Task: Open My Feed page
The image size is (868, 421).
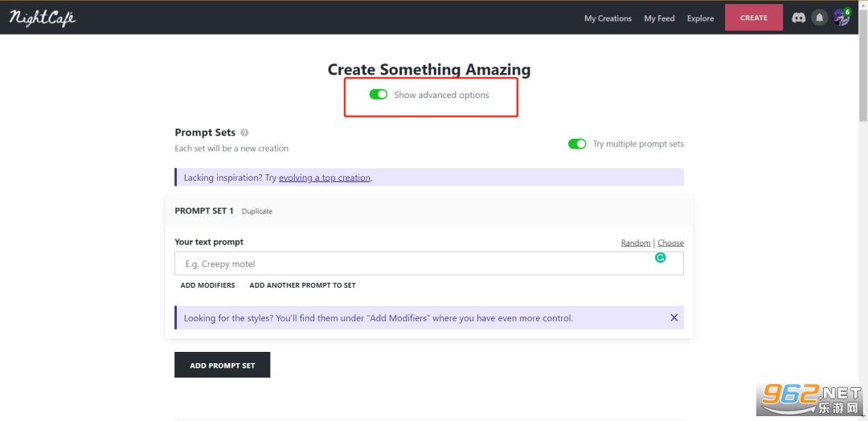Action: (x=659, y=18)
